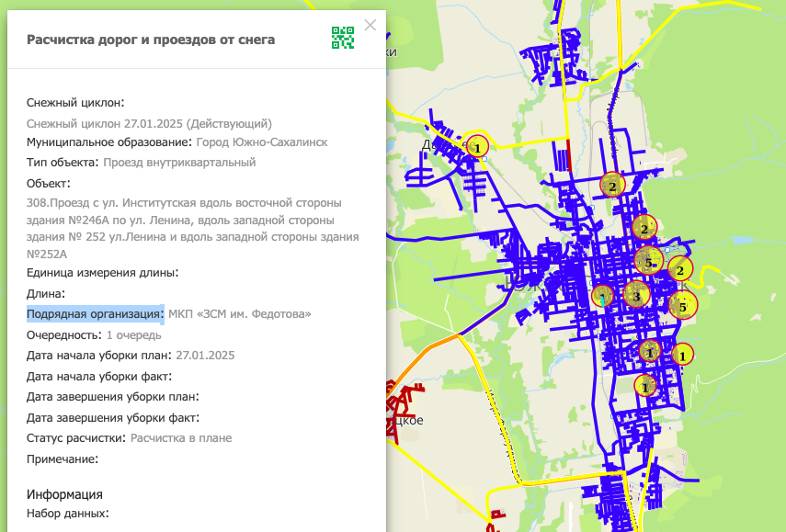This screenshot has width=786, height=532.
Task: Click the southernmost cluster marker labeled 1
Action: (646, 387)
